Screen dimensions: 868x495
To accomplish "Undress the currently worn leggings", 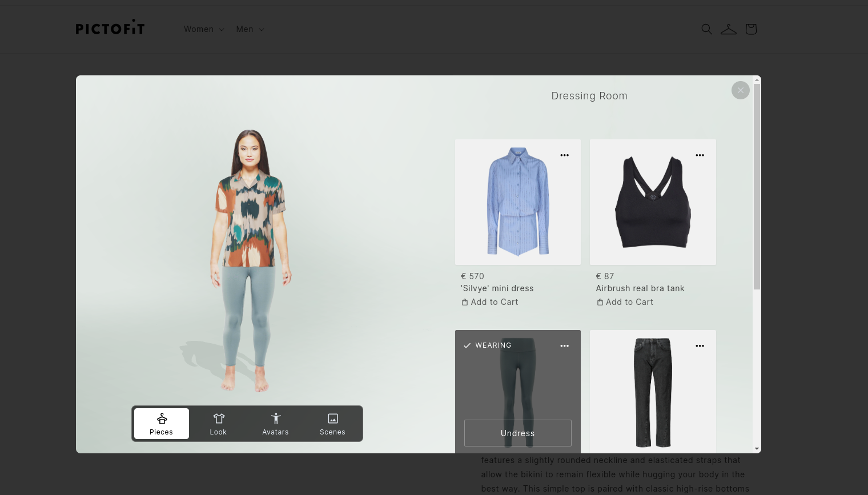I will point(517,433).
